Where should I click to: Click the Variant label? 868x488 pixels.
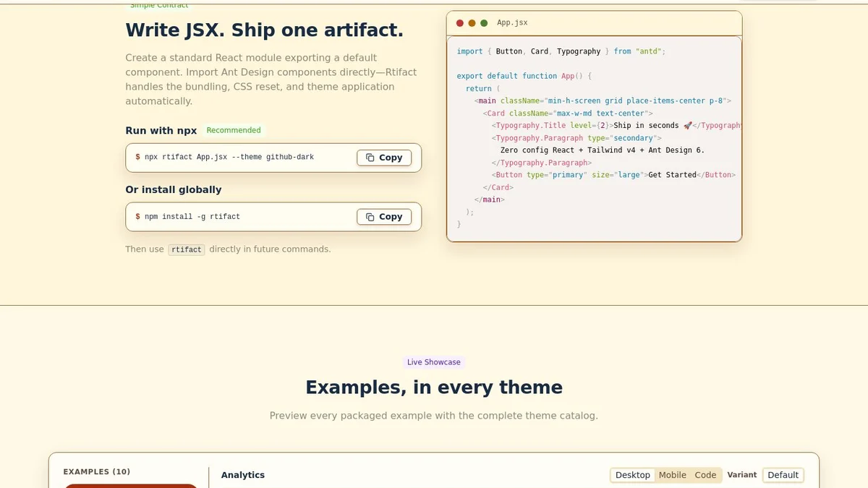[742, 475]
